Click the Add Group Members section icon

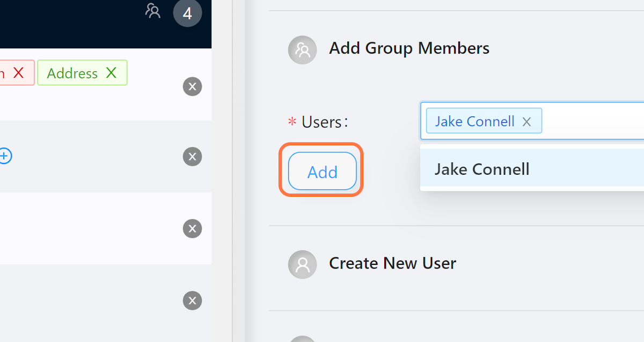(x=302, y=50)
